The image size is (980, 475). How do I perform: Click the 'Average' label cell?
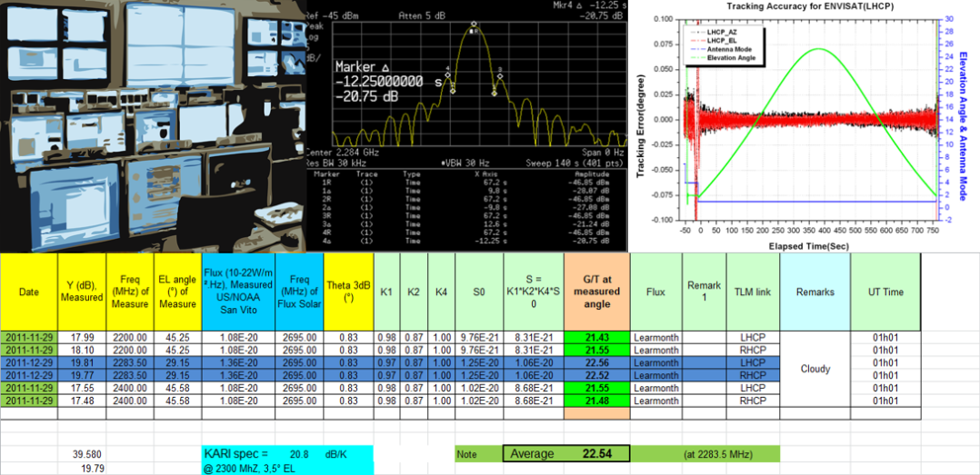pos(533,454)
